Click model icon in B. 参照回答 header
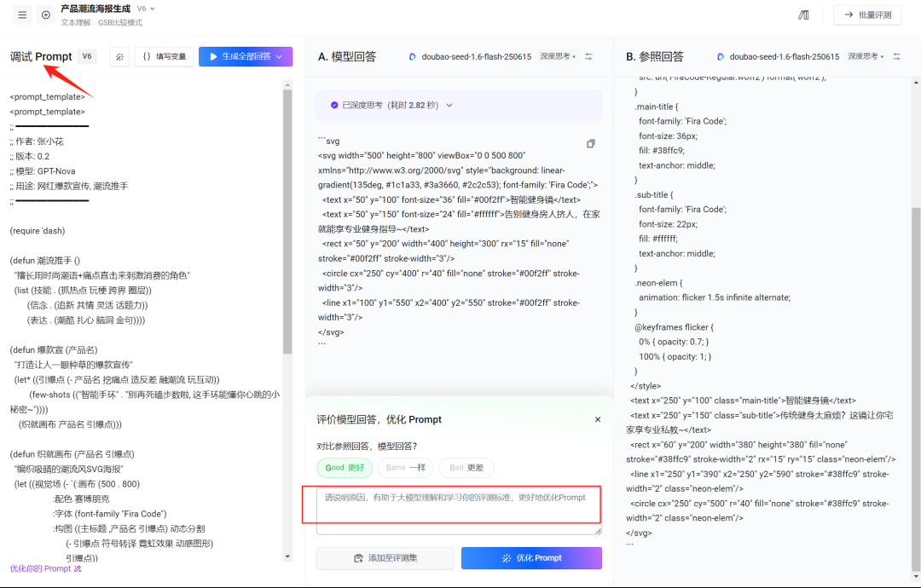This screenshot has width=921, height=588. [721, 57]
